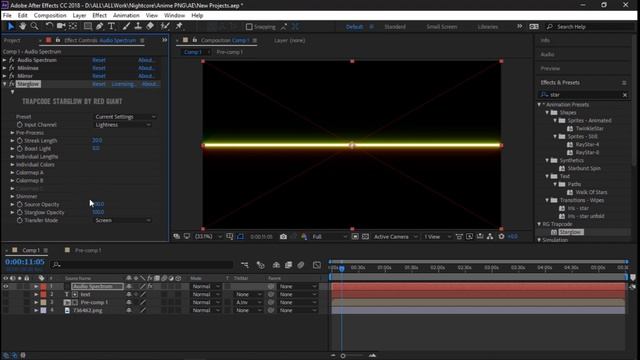The height and width of the screenshot is (360, 640).
Task: Reset the Audio Spectrum effect
Action: (99, 60)
